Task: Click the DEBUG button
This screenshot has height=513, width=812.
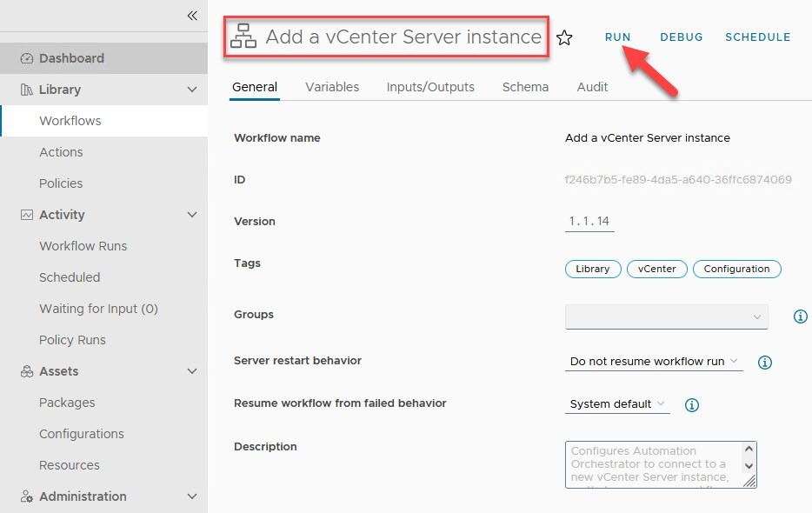Action: pos(681,37)
